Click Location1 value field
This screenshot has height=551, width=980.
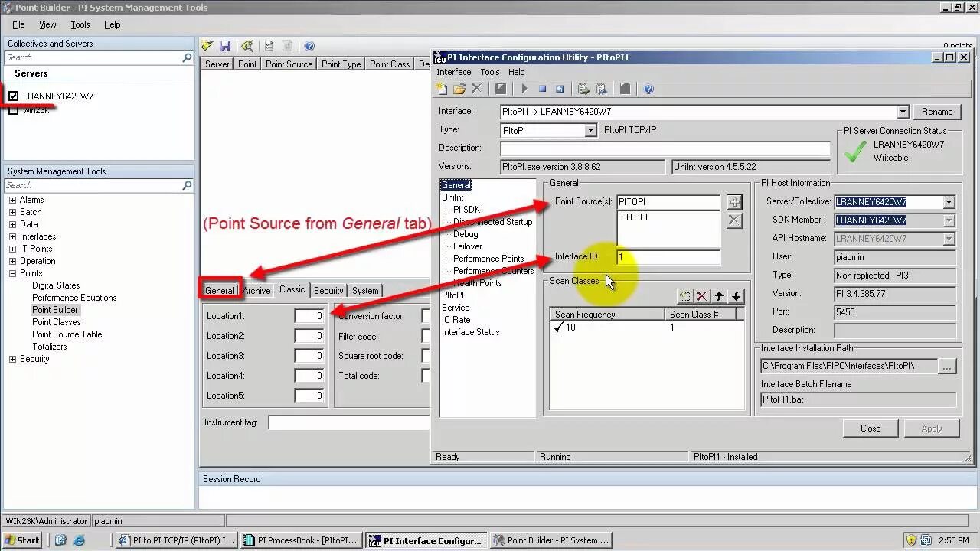(310, 316)
